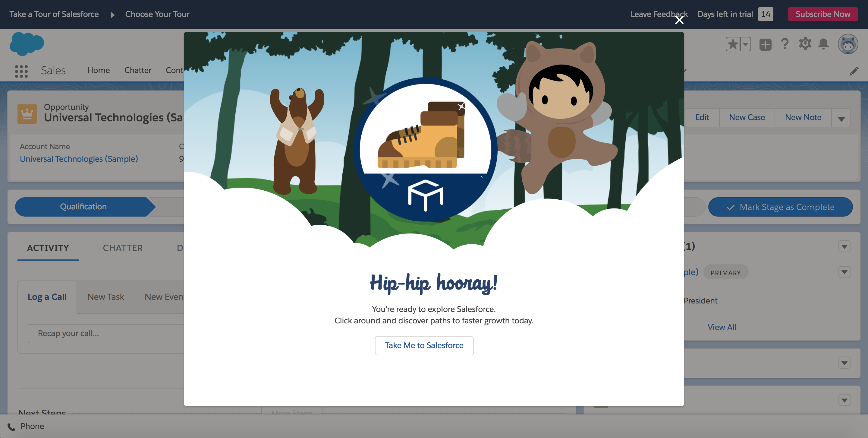Open the PRIMARY contact row dropdown

tap(844, 272)
